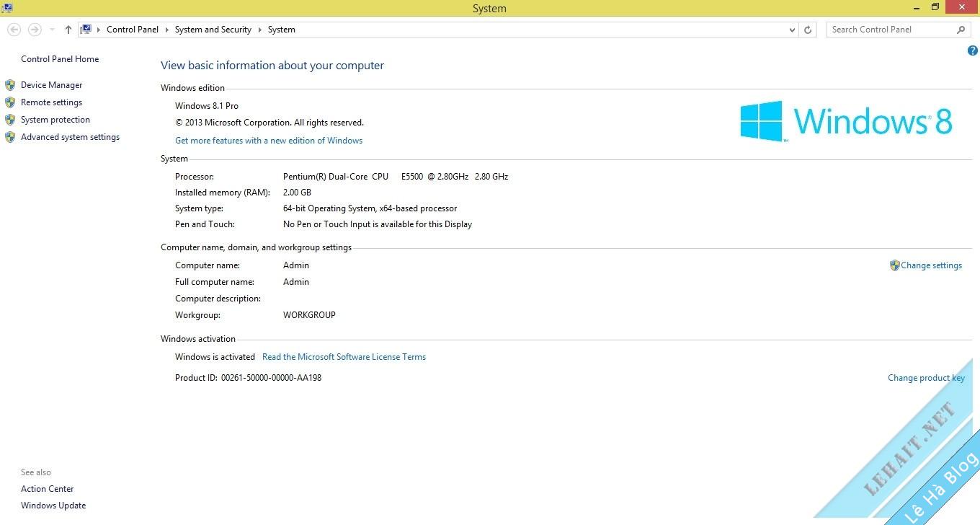Click Change product key
The height and width of the screenshot is (525, 980).
(926, 378)
